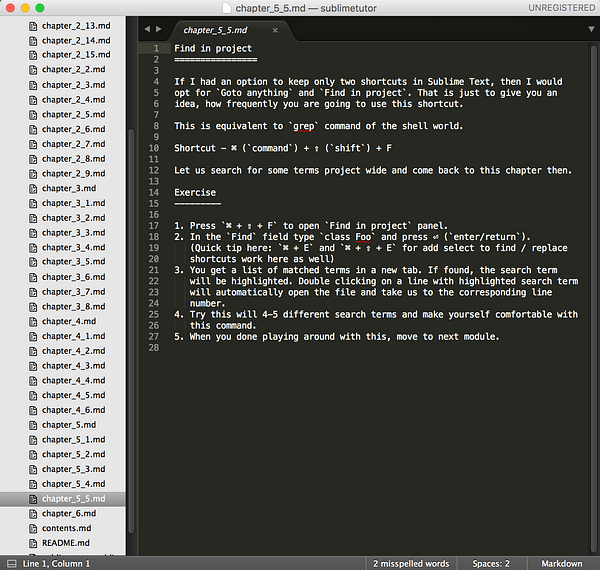Open chapter_4_5.md from the sidebar

[x=73, y=395]
